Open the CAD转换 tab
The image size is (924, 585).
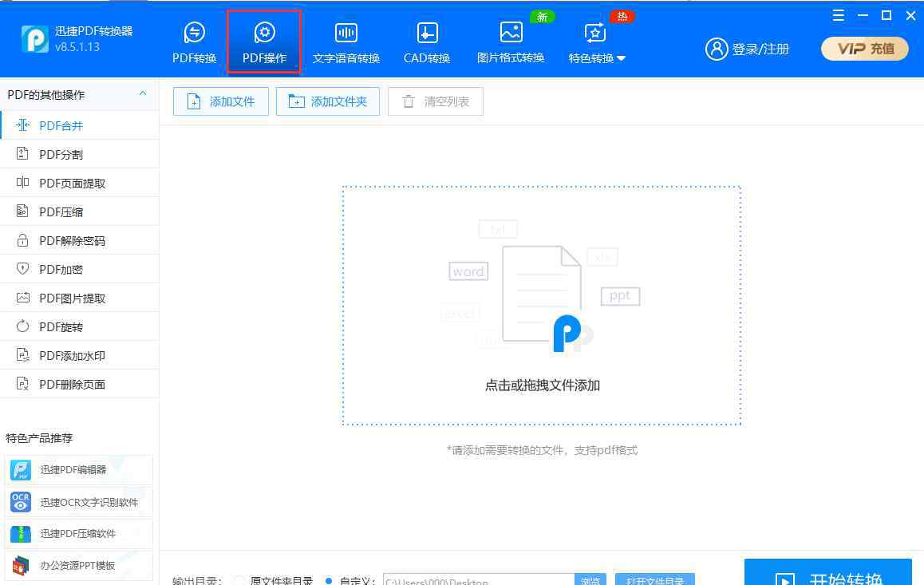tap(427, 42)
